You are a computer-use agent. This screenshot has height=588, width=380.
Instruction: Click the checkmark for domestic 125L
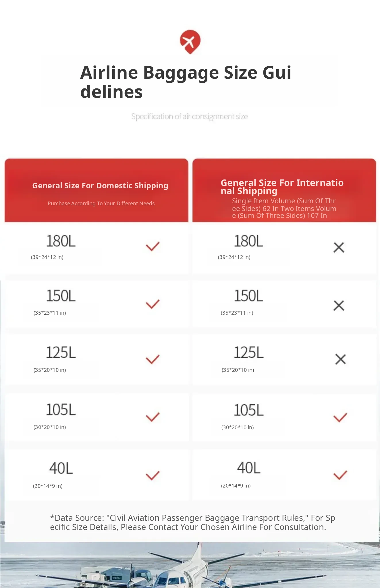153,359
